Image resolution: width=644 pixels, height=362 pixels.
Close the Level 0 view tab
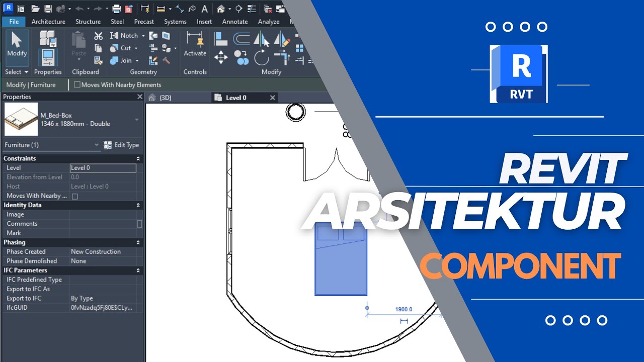(x=272, y=98)
